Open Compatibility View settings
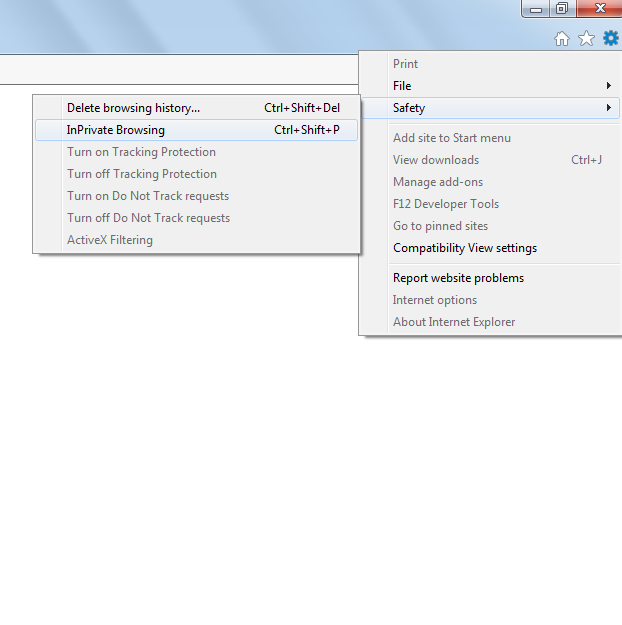The image size is (622, 625). (x=465, y=248)
